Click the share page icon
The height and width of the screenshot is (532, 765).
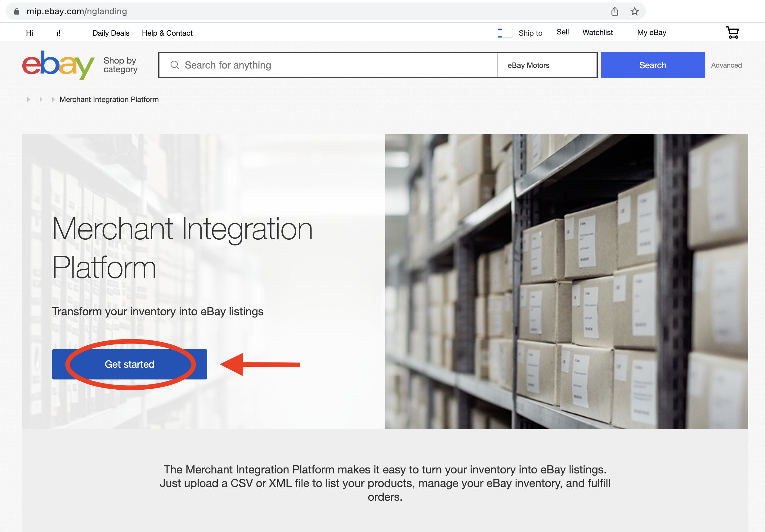pyautogui.click(x=615, y=11)
